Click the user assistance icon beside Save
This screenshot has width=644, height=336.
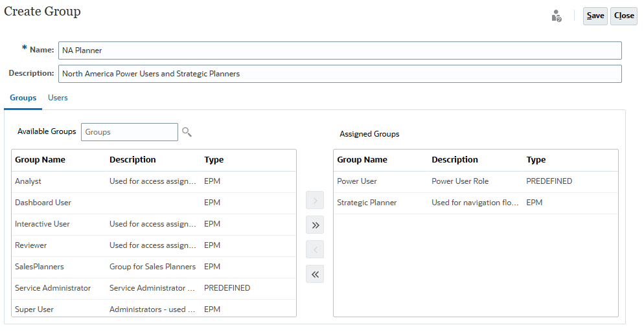pyautogui.click(x=557, y=16)
